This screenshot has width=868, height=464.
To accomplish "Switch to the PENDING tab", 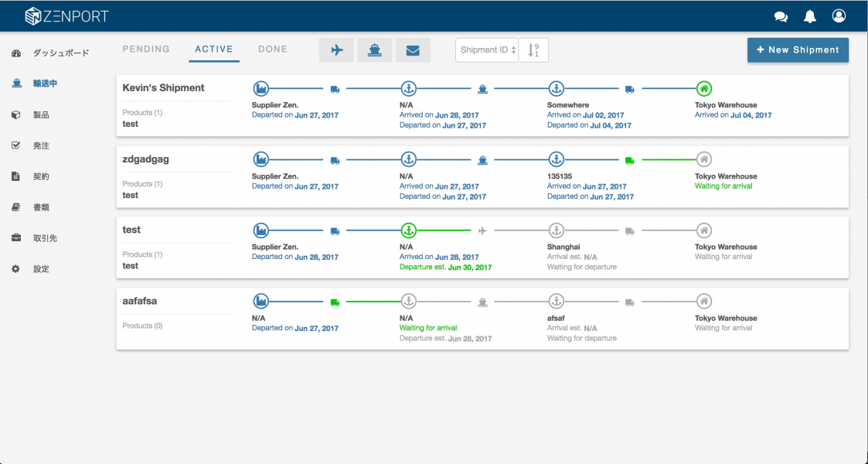I will 146,49.
